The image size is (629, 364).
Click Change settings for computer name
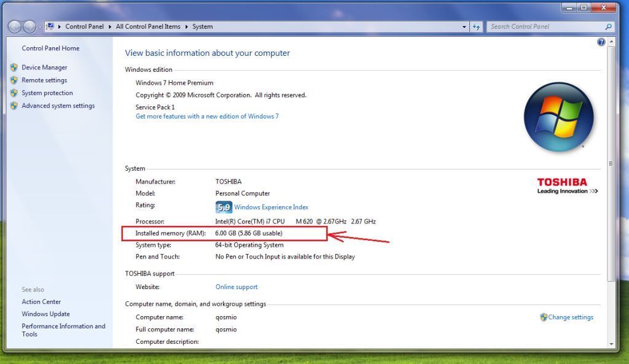click(571, 317)
